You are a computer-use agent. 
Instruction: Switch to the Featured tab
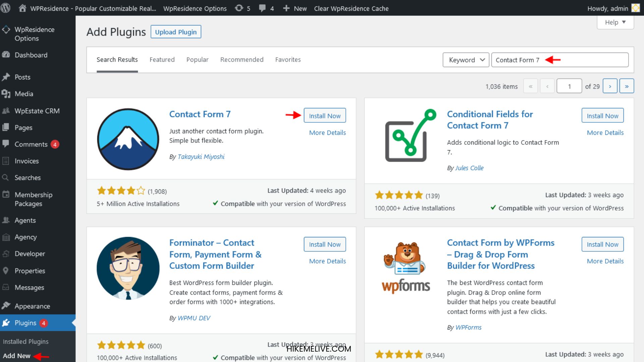[162, 60]
